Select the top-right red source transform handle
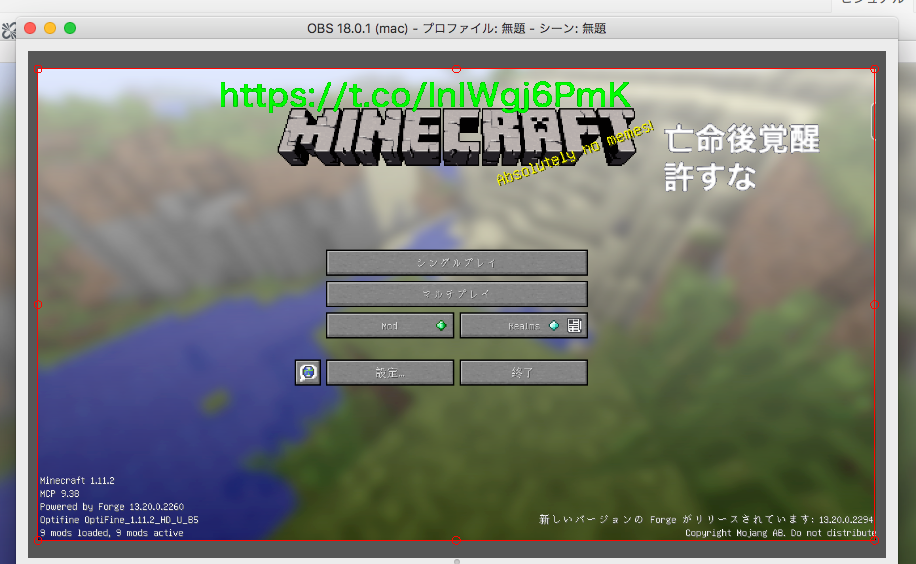916x564 pixels. [874, 70]
